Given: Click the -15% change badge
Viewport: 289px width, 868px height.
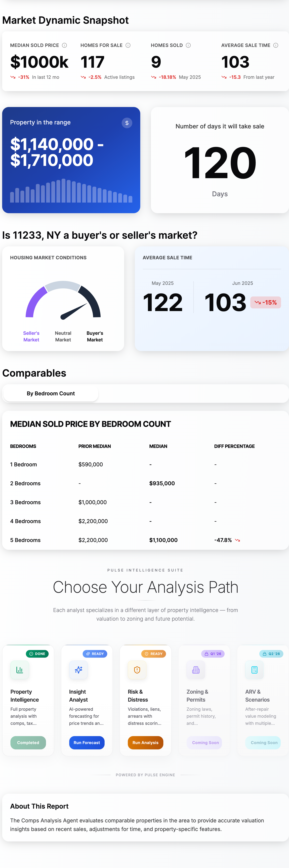Looking at the screenshot, I should point(266,303).
